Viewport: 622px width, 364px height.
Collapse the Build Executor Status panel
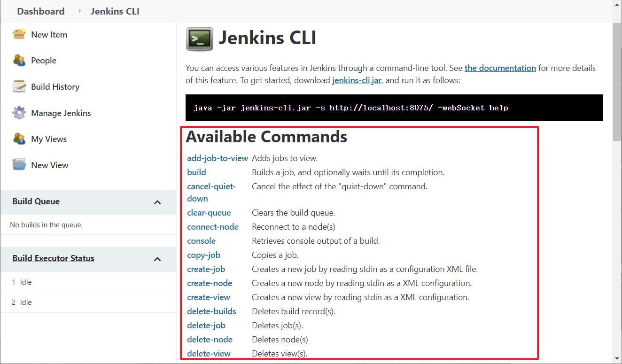pos(157,259)
